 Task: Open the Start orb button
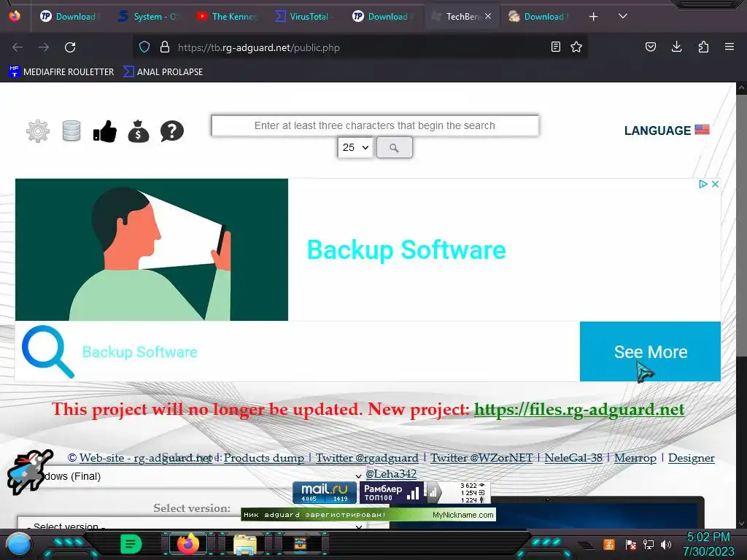coord(18,545)
